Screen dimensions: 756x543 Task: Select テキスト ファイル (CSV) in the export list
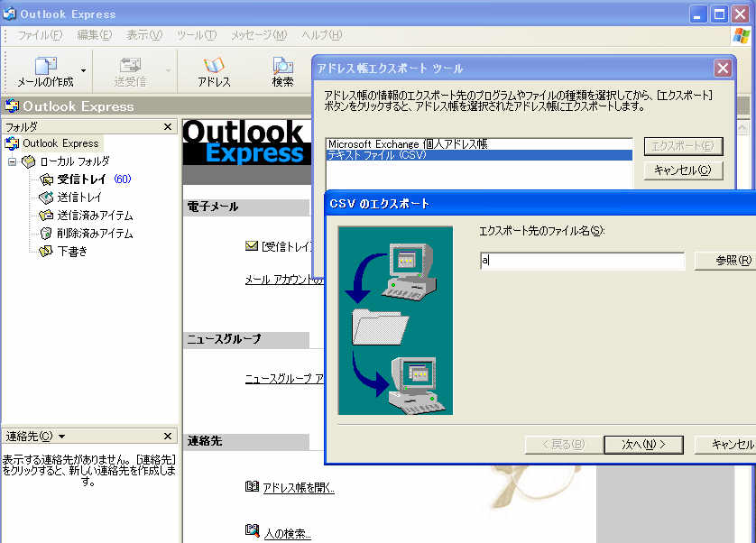(479, 155)
